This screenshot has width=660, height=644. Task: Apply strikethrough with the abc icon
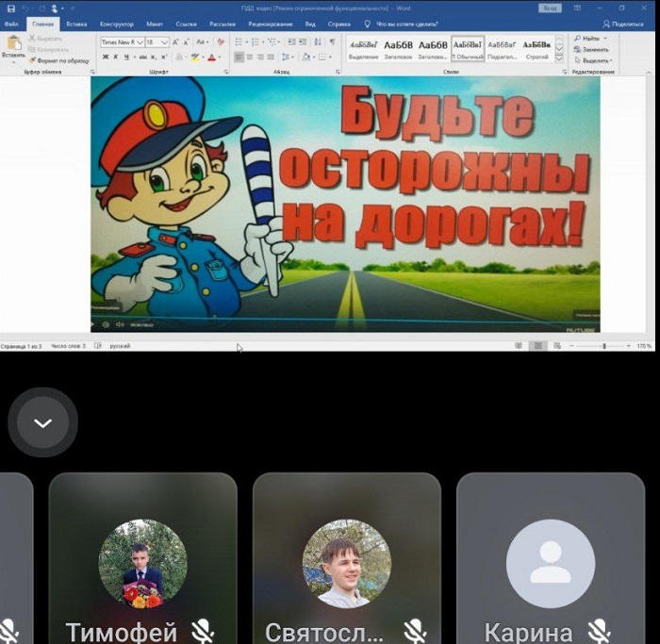[x=143, y=57]
